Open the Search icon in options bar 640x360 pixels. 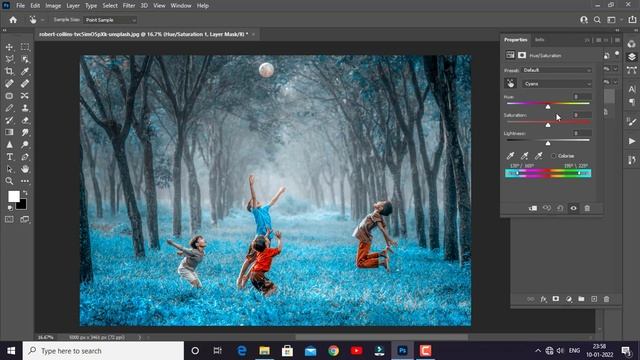pos(597,20)
